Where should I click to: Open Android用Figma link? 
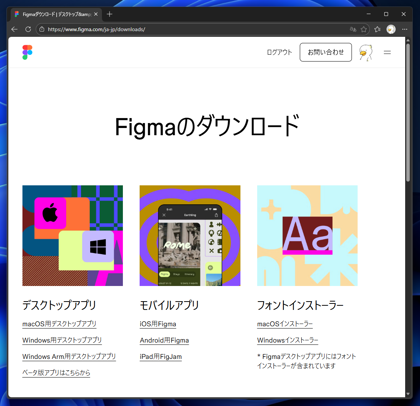point(164,340)
